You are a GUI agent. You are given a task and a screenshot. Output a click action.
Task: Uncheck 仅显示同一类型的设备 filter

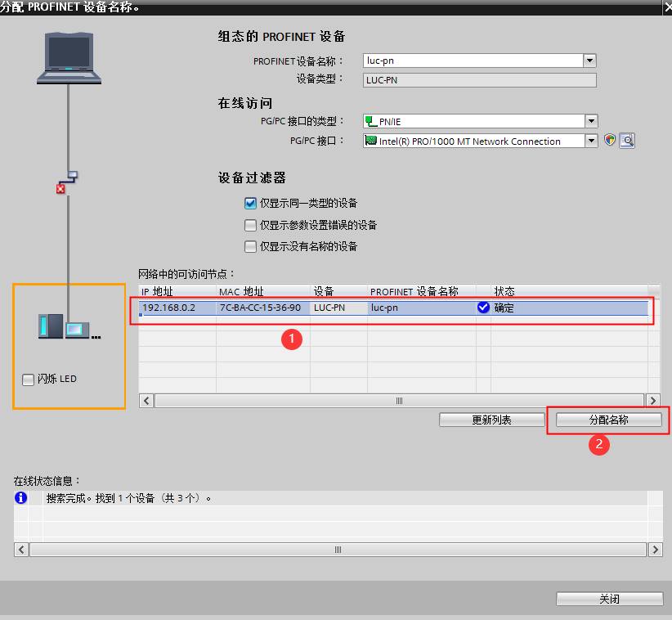click(x=251, y=204)
